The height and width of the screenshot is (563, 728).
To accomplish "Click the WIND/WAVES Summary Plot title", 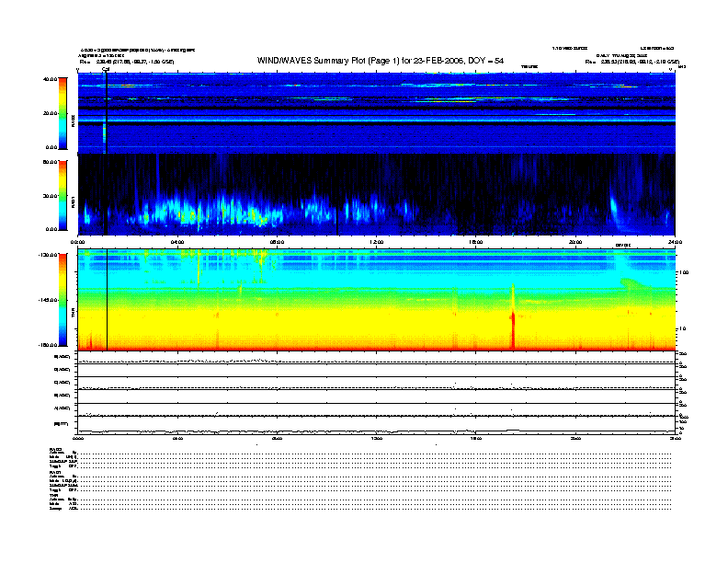I will coord(381,61).
